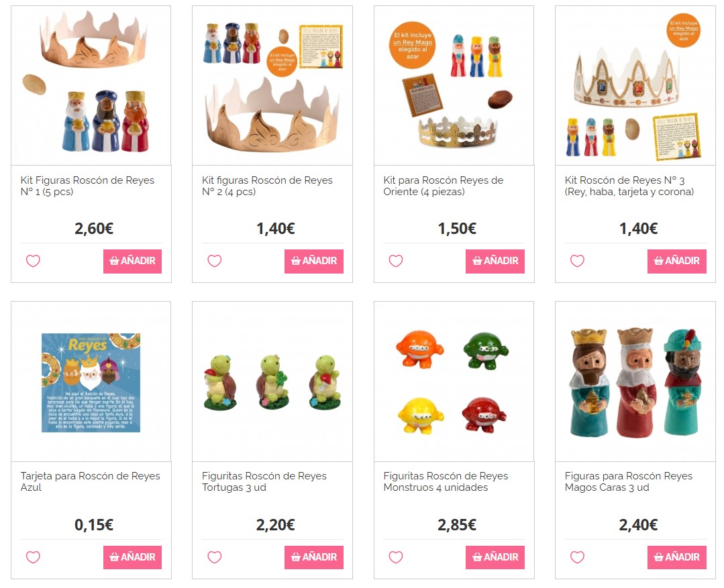Favorite the Tarjeta Roscón de Reyes Azul
Screen dimensions: 724x588
pos(33,557)
